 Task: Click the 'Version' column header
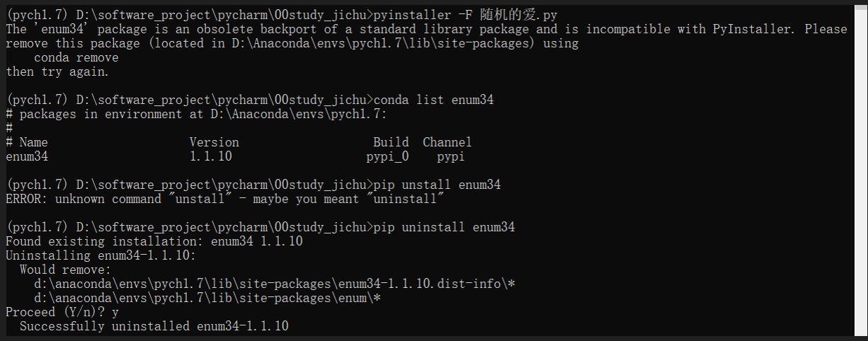[x=214, y=142]
